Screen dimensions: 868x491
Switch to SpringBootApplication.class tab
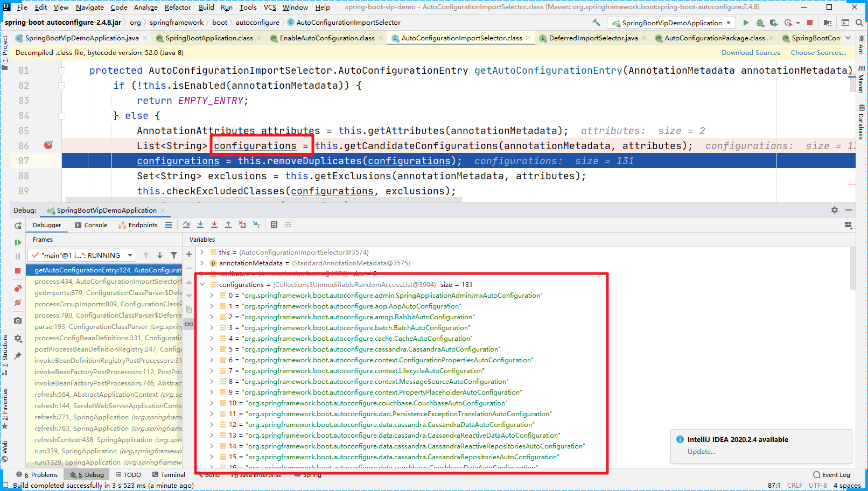click(209, 38)
